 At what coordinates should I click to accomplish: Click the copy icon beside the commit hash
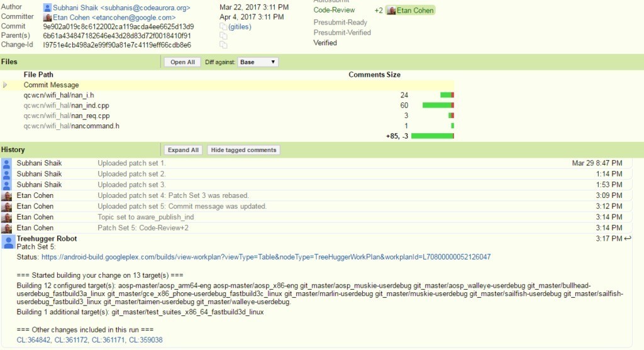[223, 27]
